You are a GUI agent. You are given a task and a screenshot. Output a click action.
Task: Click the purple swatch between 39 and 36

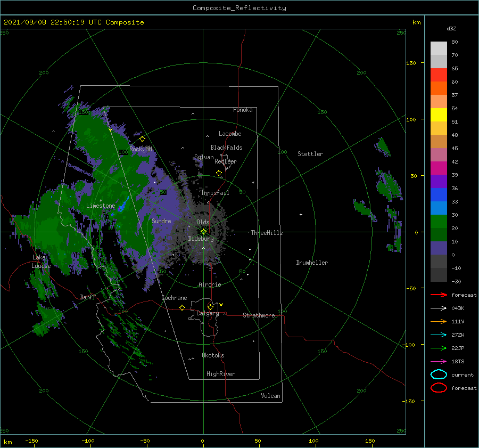pos(439,181)
